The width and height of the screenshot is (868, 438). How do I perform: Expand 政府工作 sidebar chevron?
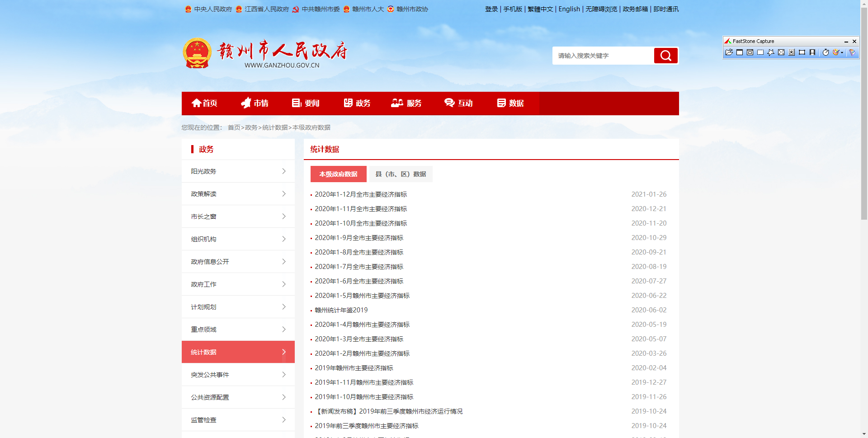coord(284,284)
